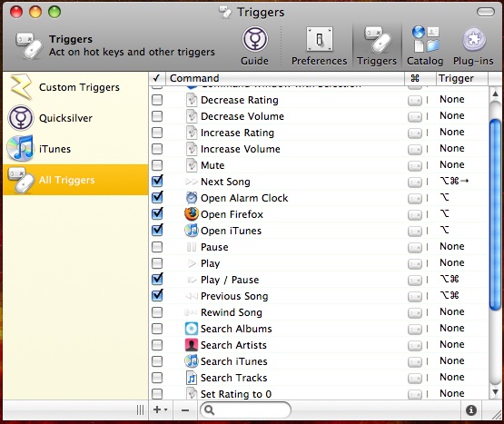504x424 pixels.
Task: Click the scrollbar down arrow
Action: (495, 392)
